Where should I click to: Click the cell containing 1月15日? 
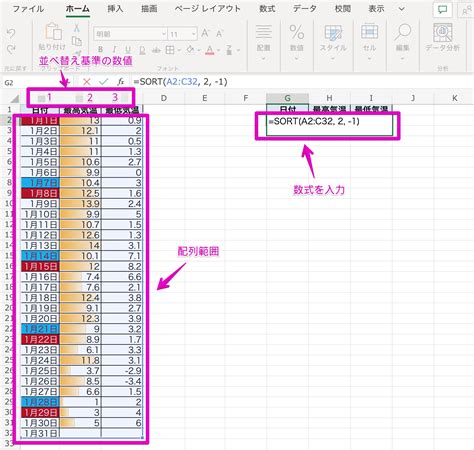click(x=40, y=266)
